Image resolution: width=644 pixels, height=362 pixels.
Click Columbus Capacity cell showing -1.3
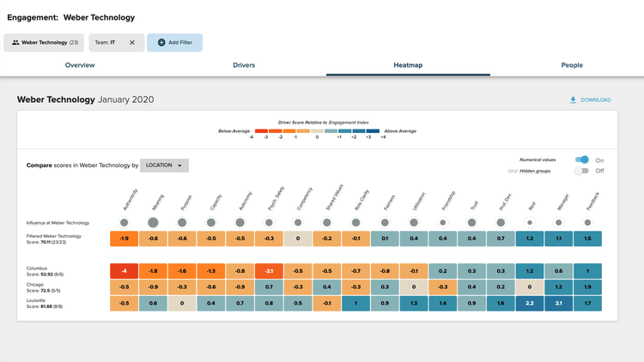click(210, 271)
